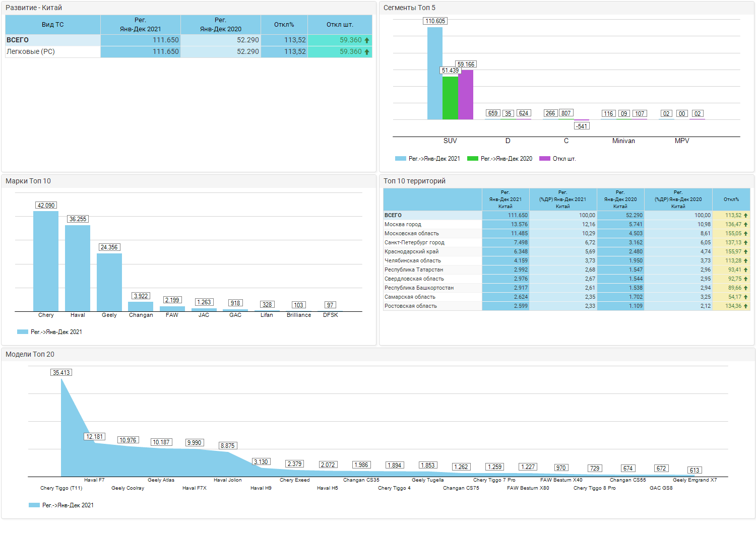
Task: Click the up arrow in Республика Башкортостан row
Action: pyautogui.click(x=746, y=288)
